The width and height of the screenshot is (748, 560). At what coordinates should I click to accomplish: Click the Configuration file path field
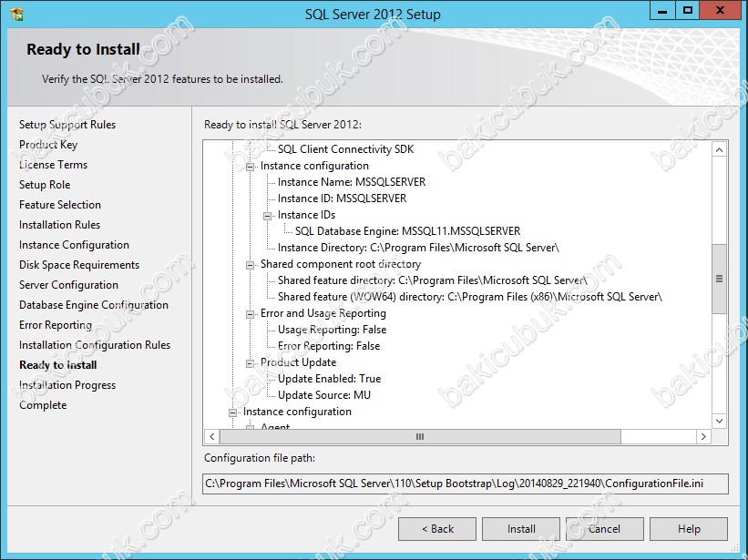(x=466, y=484)
